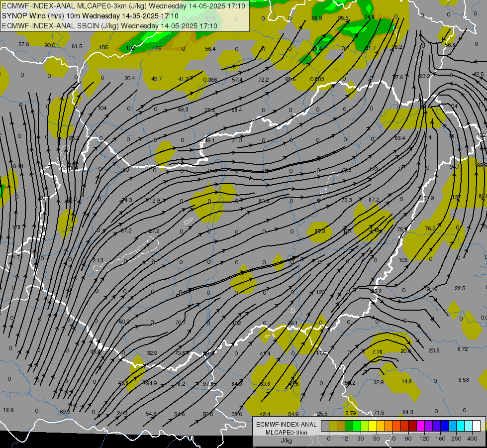Click the map value 20.4
Image resolution: width=487 pixels, height=448 pixels.
(129, 78)
